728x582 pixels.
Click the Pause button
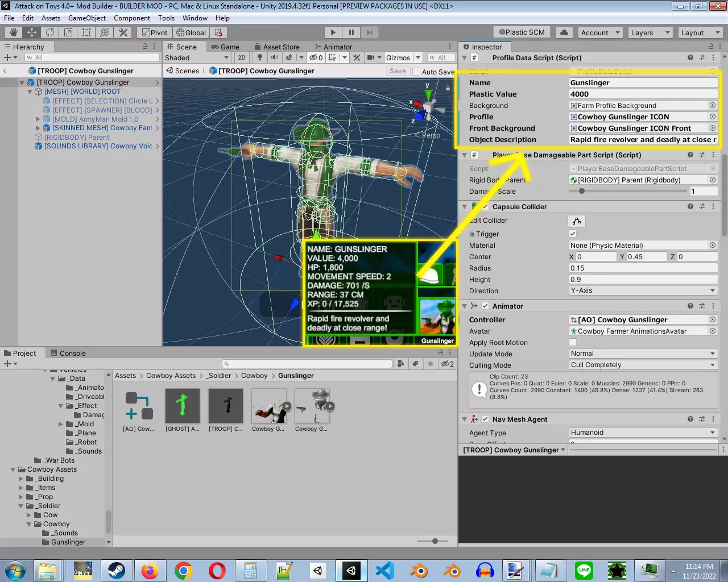(x=351, y=32)
